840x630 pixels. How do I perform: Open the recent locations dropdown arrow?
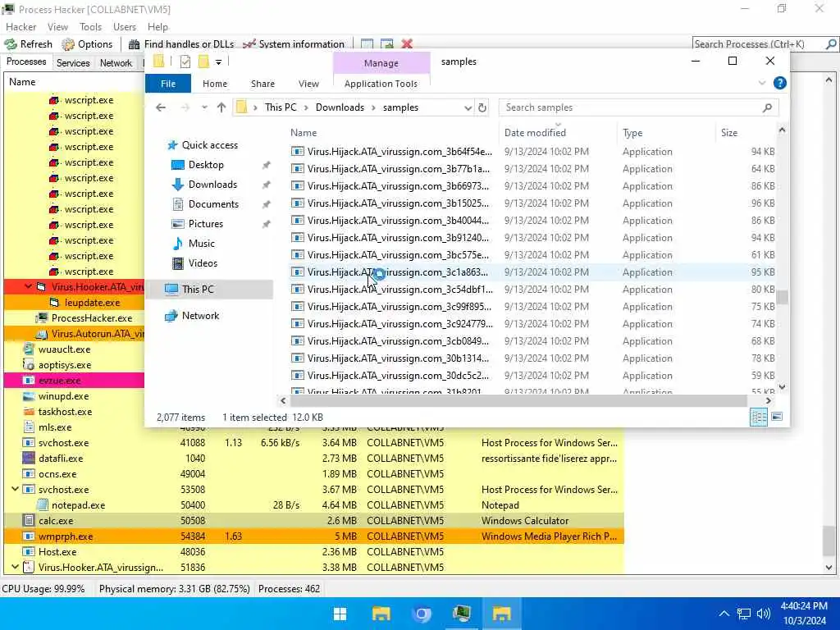point(204,107)
